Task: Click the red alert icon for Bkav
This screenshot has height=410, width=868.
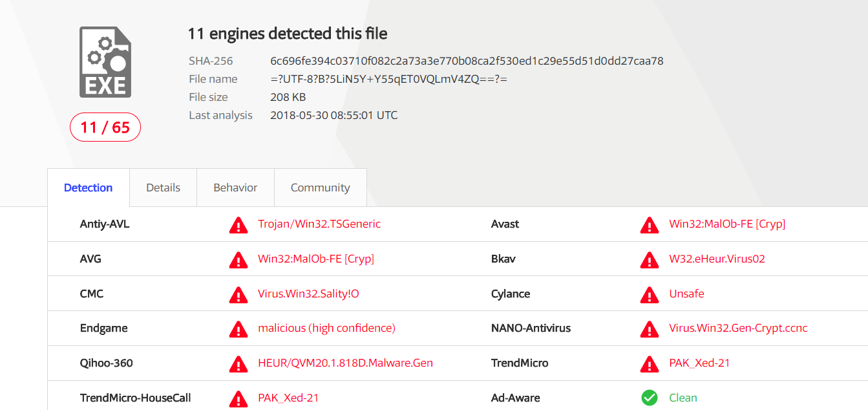Action: tap(650, 260)
